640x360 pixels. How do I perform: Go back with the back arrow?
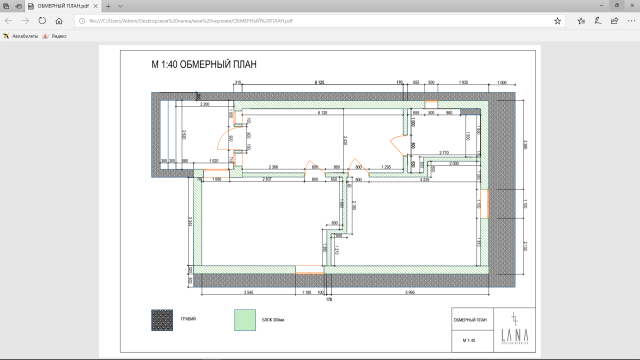click(9, 21)
